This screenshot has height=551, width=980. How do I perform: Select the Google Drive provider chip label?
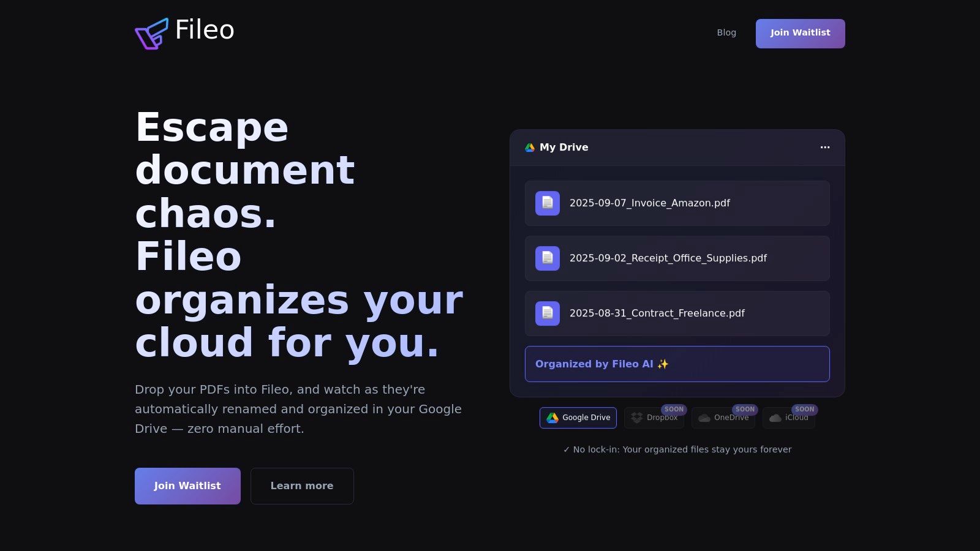point(586,418)
